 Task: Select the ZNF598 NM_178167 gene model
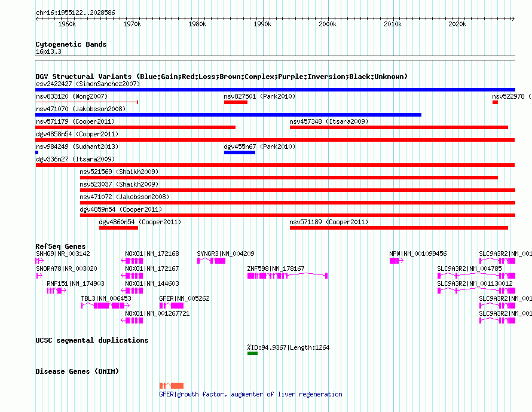[x=288, y=276]
